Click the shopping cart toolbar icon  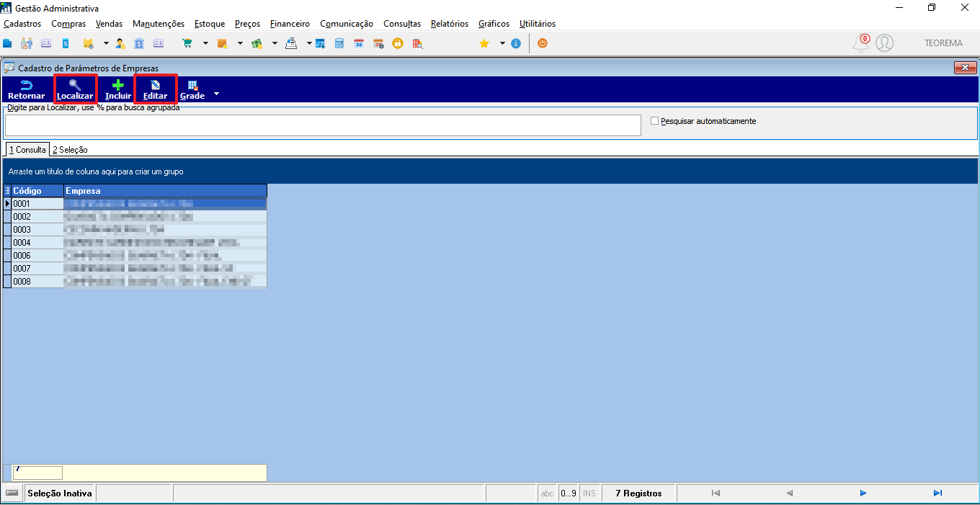pos(188,43)
